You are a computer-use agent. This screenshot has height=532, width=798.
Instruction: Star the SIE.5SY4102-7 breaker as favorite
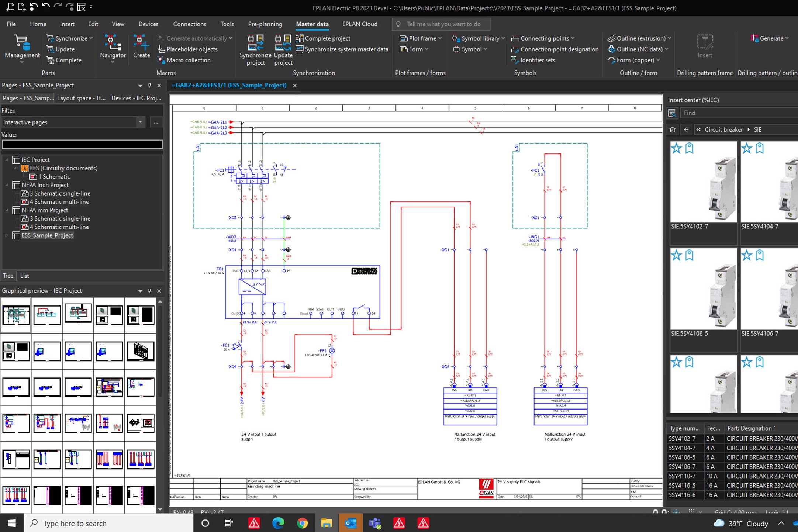point(676,148)
